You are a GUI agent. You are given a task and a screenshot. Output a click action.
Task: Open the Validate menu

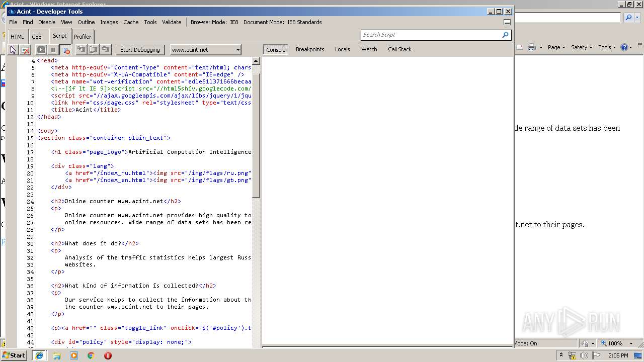point(172,22)
